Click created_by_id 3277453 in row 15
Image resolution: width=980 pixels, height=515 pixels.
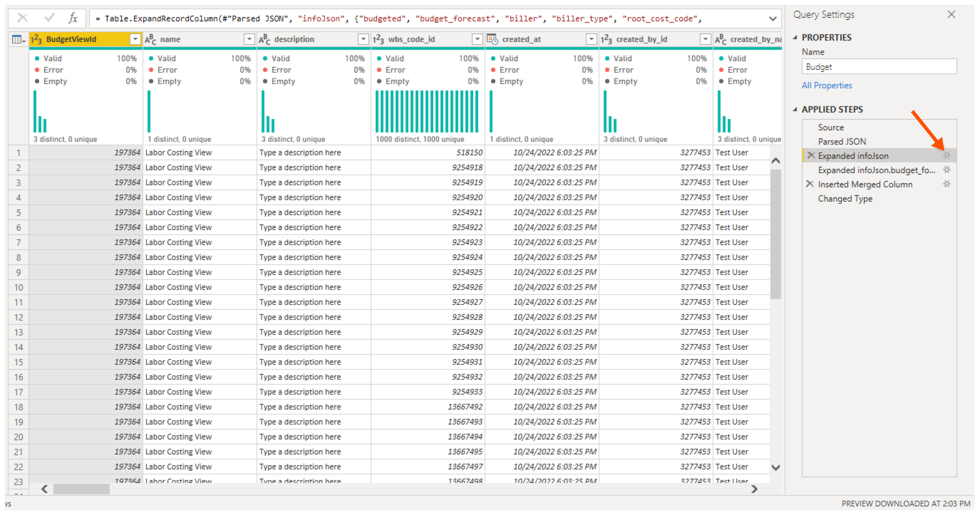pos(656,362)
